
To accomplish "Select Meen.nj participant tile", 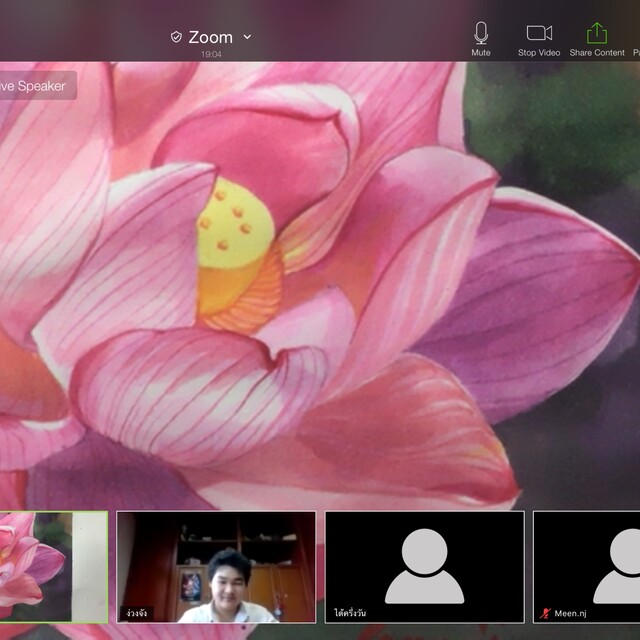I will pyautogui.click(x=587, y=567).
